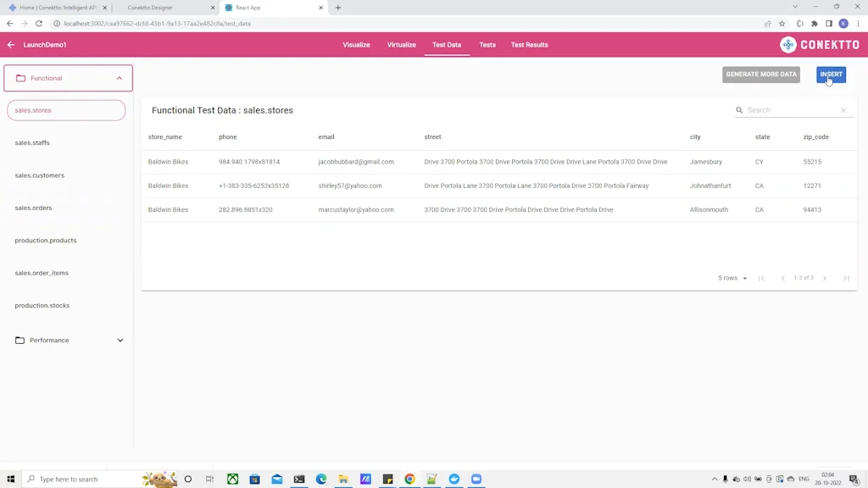Jump to the first page of results
The image size is (868, 488).
click(761, 278)
